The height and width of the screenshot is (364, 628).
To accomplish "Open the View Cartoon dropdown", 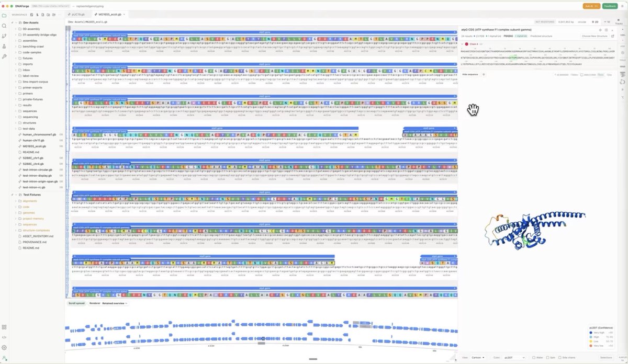I will [x=477, y=358].
